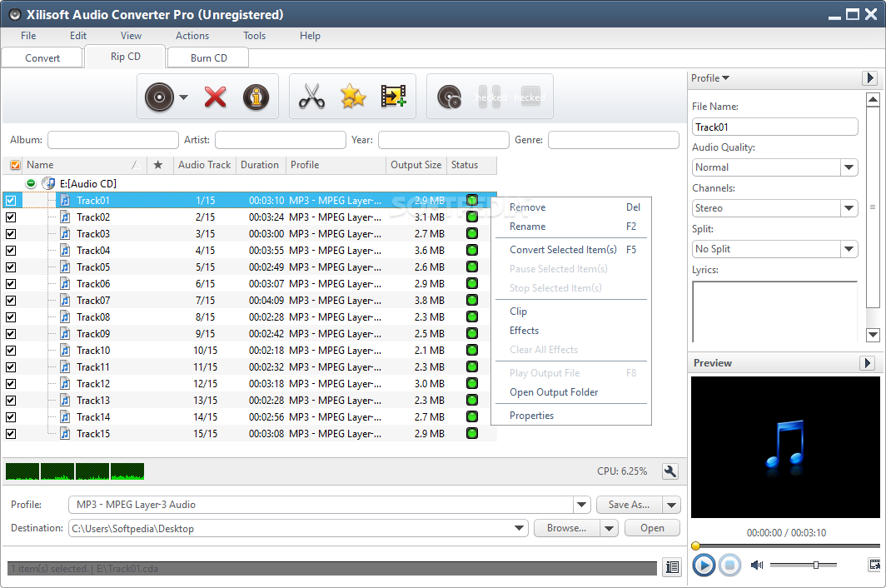Open the Tools menu
Screen dimensions: 886x588
coord(254,36)
